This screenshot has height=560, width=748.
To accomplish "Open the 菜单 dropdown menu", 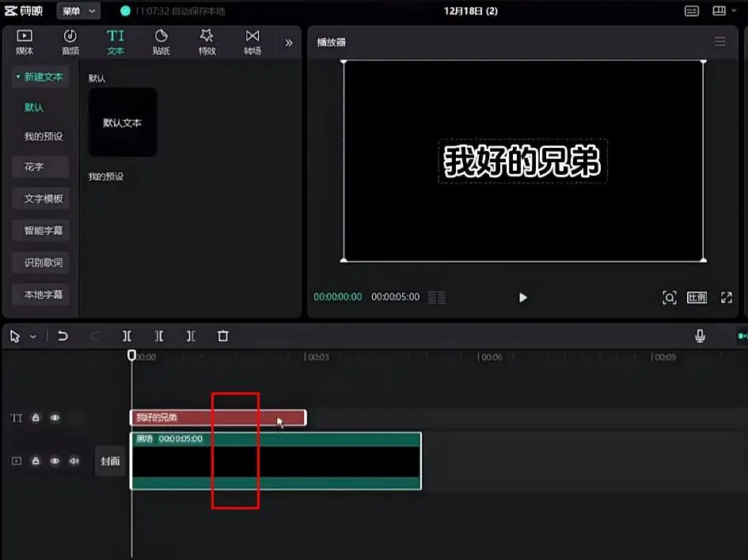I will pos(78,11).
